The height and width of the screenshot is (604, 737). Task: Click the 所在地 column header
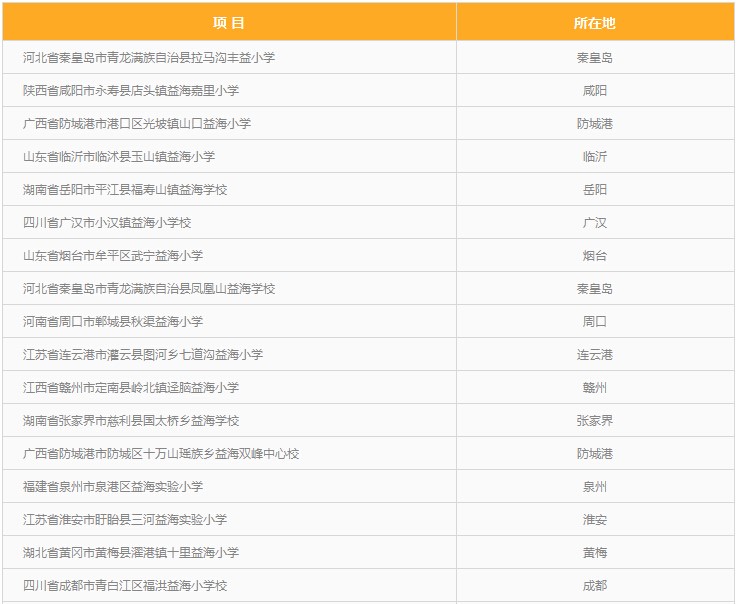tap(595, 23)
